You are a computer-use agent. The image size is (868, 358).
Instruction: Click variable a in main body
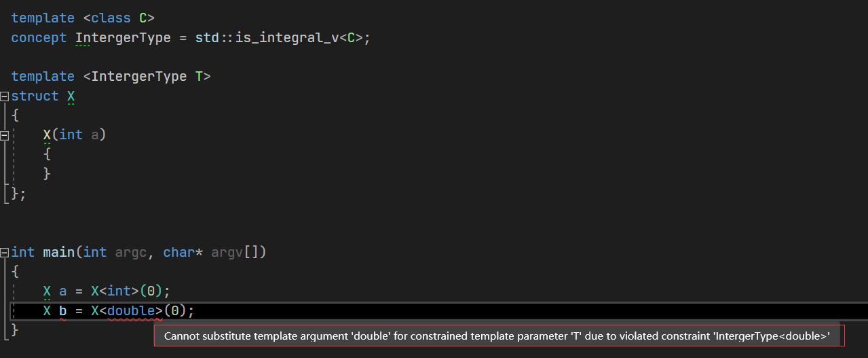(62, 291)
